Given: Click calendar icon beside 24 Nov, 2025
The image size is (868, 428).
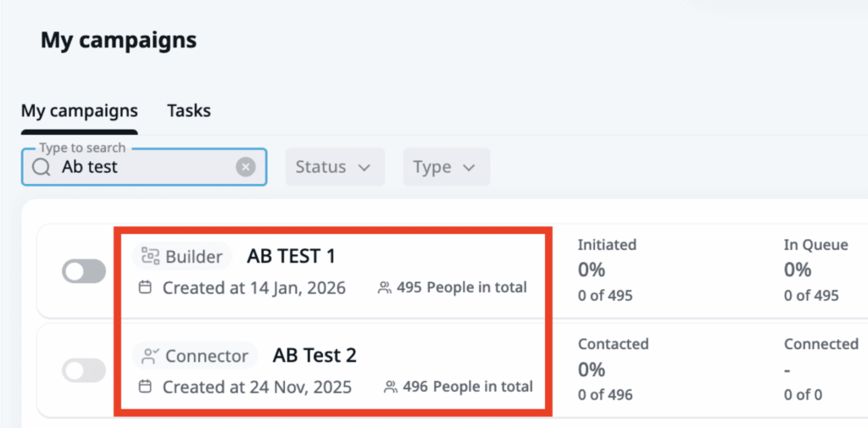Looking at the screenshot, I should 145,386.
